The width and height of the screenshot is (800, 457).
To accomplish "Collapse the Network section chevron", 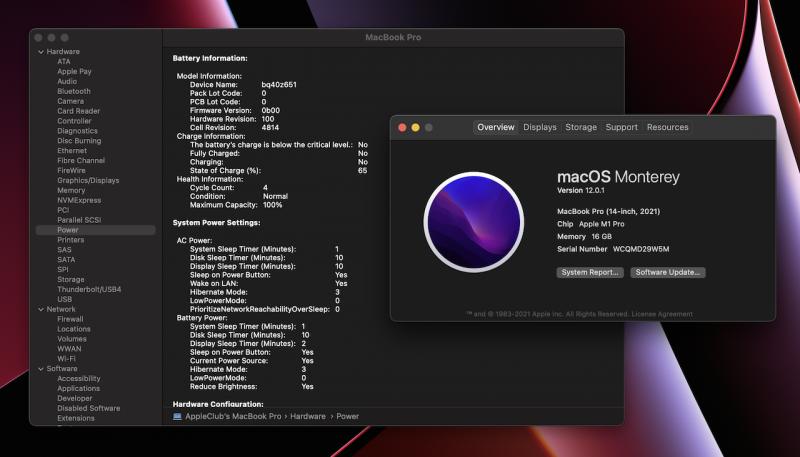I will 41,309.
